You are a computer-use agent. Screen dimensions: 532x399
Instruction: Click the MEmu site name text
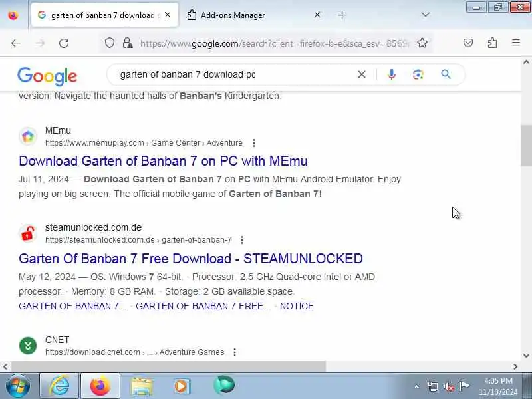(x=58, y=130)
